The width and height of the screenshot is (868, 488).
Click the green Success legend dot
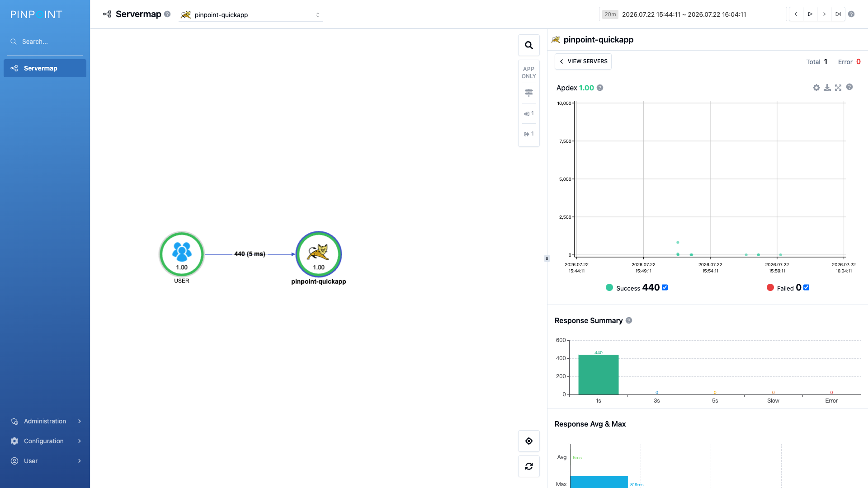pos(609,287)
